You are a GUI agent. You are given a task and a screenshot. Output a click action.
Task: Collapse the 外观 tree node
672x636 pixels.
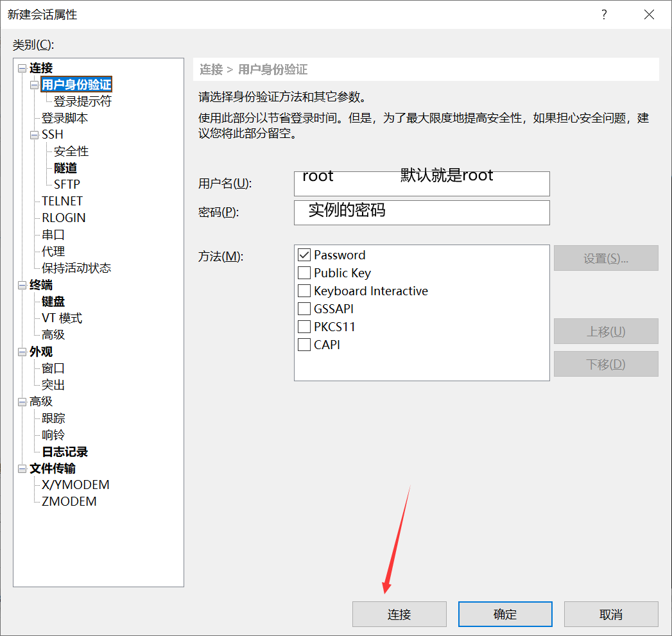tap(22, 352)
